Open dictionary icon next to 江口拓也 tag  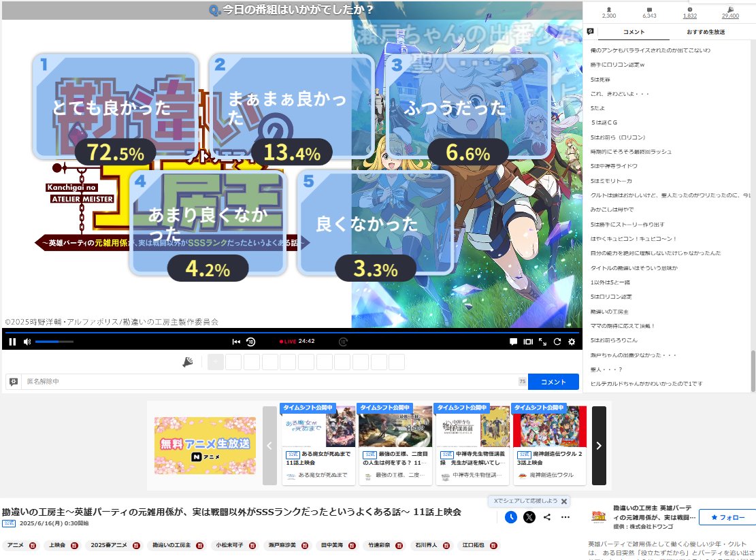click(x=493, y=546)
